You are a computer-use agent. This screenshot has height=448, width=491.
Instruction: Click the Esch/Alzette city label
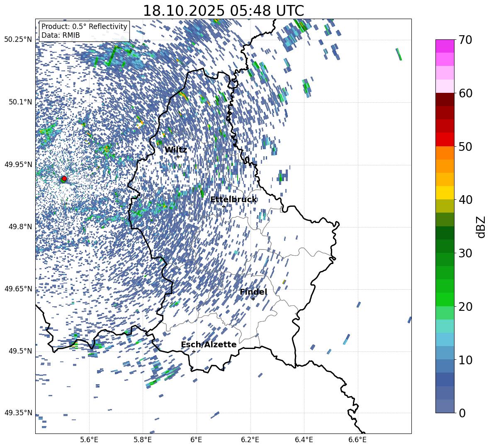point(209,344)
